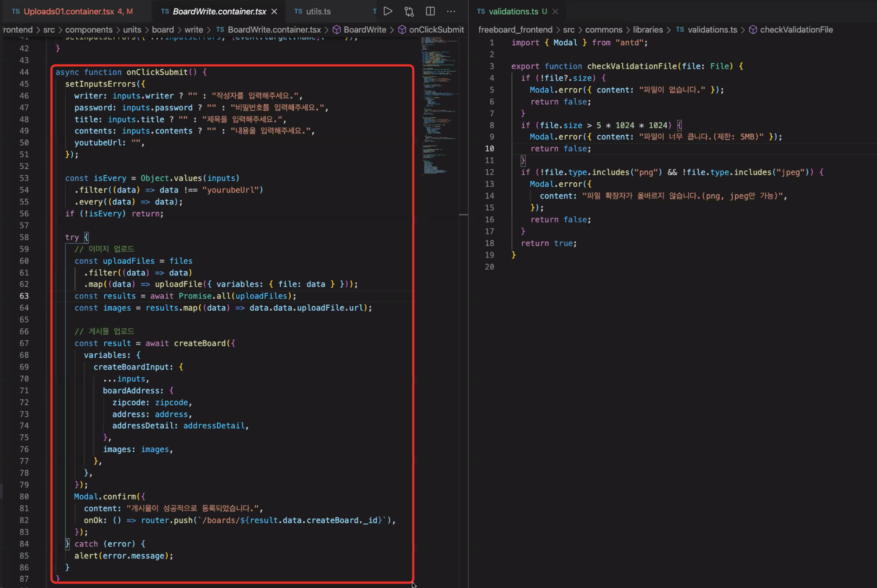Image resolution: width=877 pixels, height=588 pixels.
Task: Click the Run Code play icon
Action: tap(388, 11)
